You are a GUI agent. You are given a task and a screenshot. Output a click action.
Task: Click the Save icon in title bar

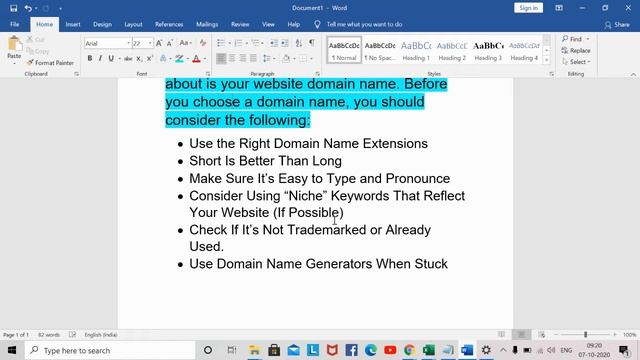13,8
